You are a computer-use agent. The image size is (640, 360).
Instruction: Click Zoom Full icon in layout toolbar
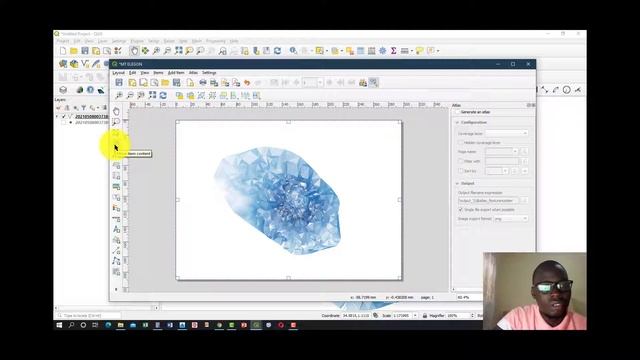coord(152,96)
